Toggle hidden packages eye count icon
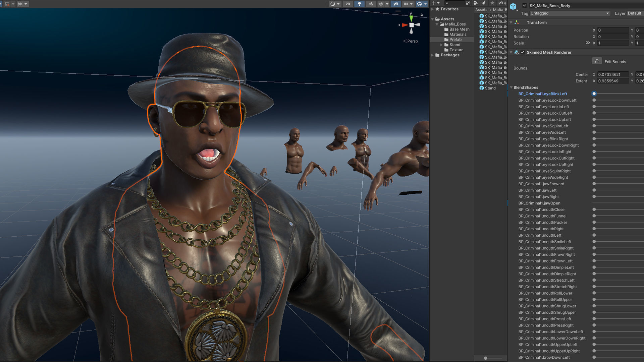Viewport: 644px width, 362px height. click(x=502, y=3)
